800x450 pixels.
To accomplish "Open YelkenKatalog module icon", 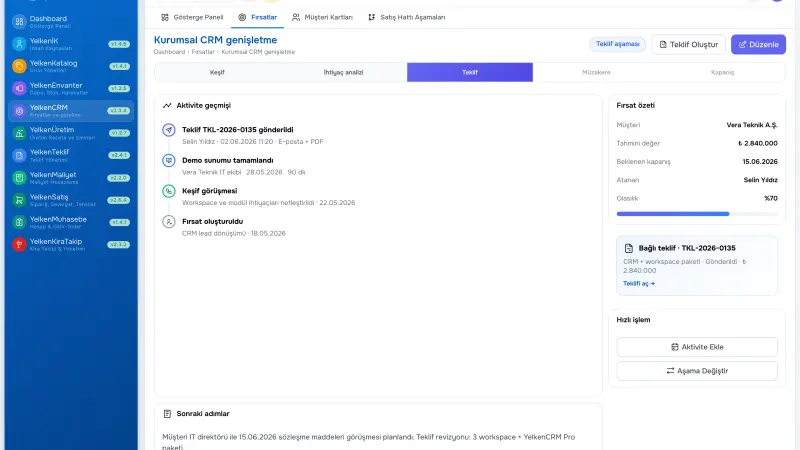I will coord(19,66).
